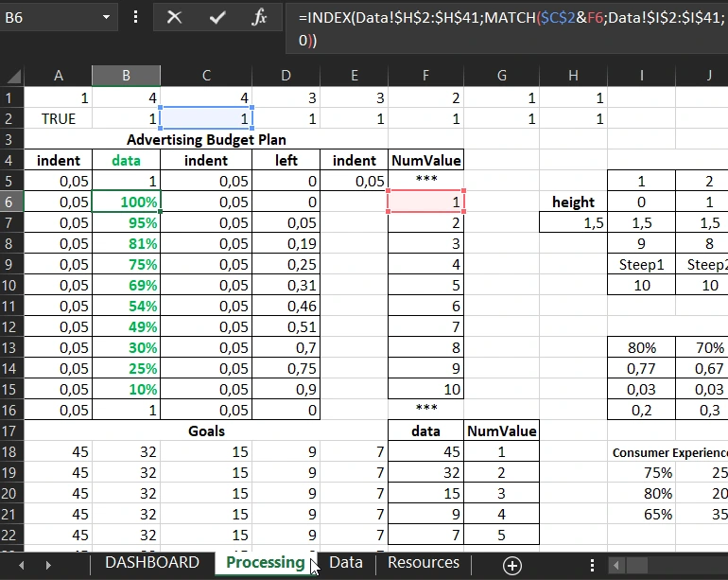Click cell showing 80% in row 13
This screenshot has width=728, height=580.
pos(641,347)
